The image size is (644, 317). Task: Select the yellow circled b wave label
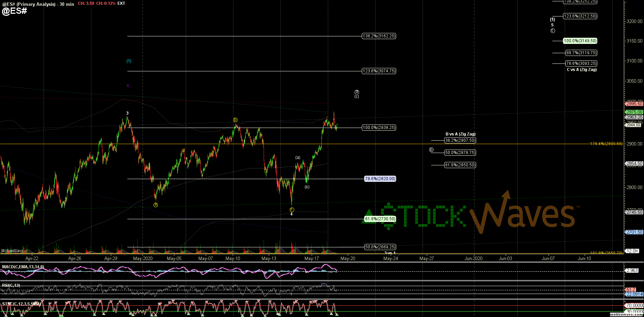click(x=235, y=120)
